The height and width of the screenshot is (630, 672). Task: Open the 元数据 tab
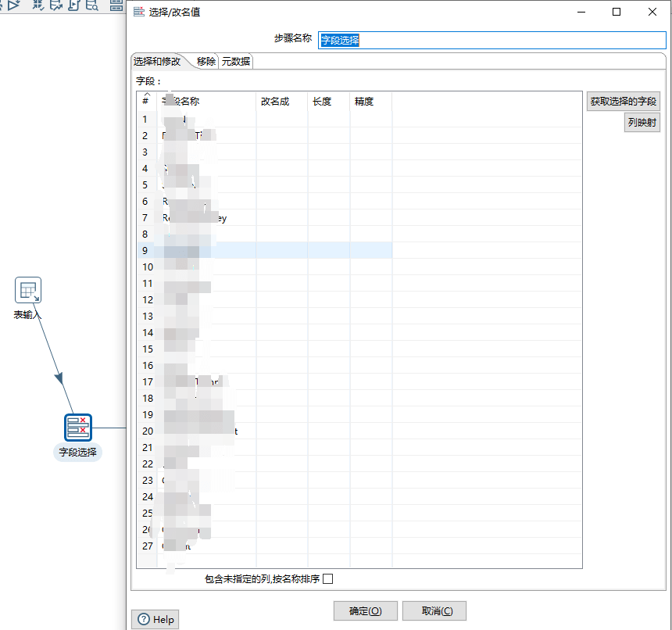(236, 62)
